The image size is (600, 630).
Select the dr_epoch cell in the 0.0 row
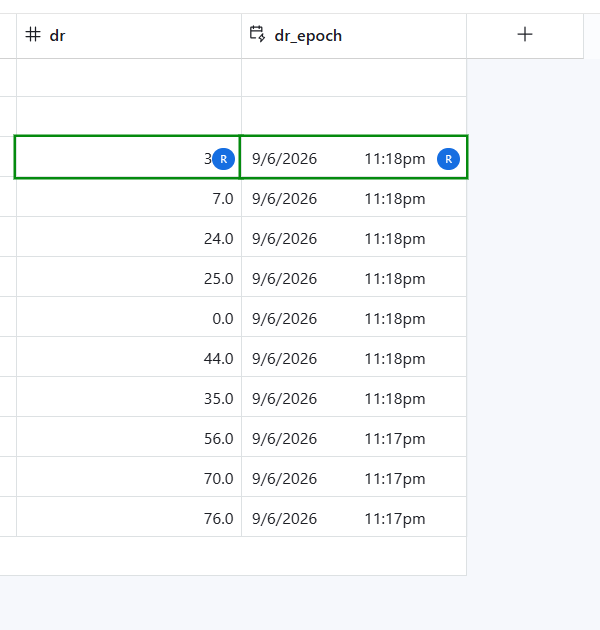[x=354, y=317]
